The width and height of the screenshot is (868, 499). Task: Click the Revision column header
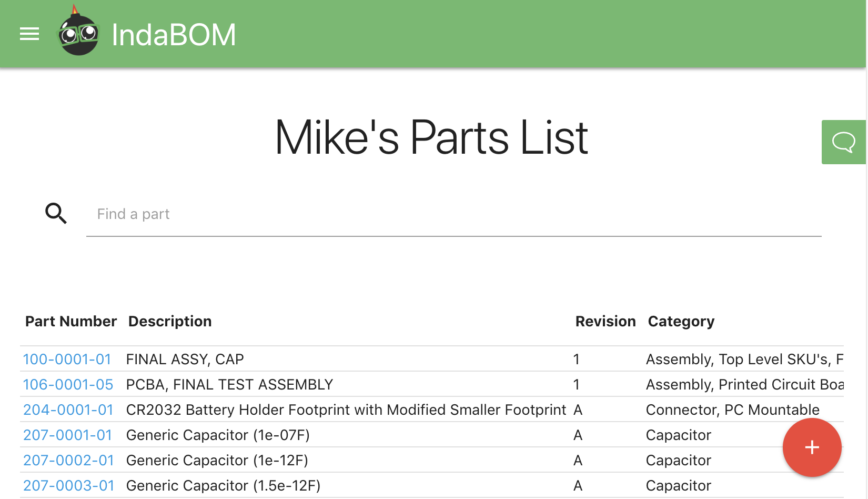tap(605, 321)
